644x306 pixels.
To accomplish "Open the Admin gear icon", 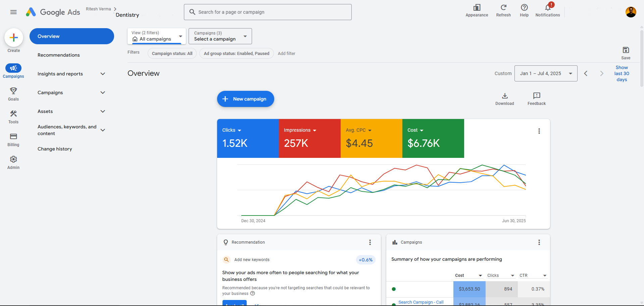I will click(x=13, y=159).
